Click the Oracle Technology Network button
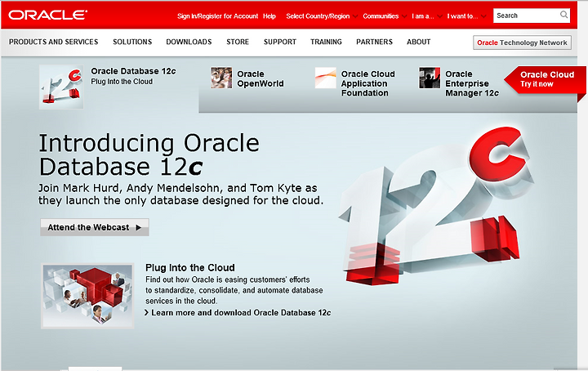588x371 pixels. 523,42
